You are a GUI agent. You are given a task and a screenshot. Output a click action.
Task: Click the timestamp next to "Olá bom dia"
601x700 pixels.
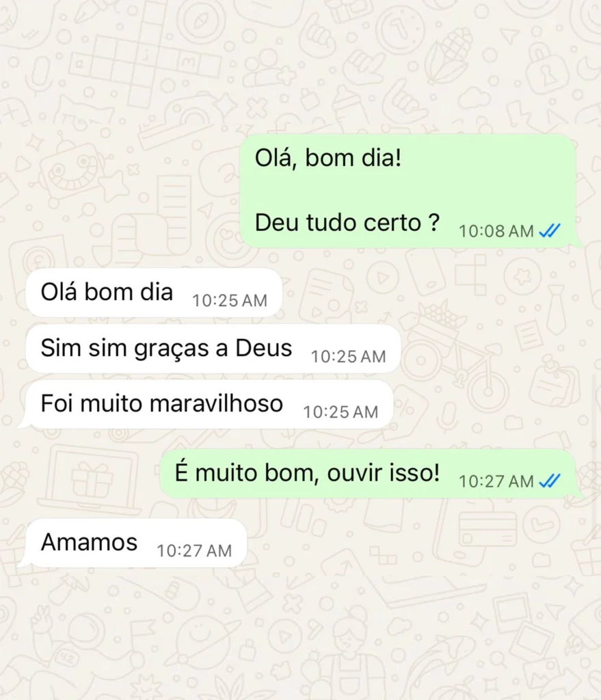(230, 301)
